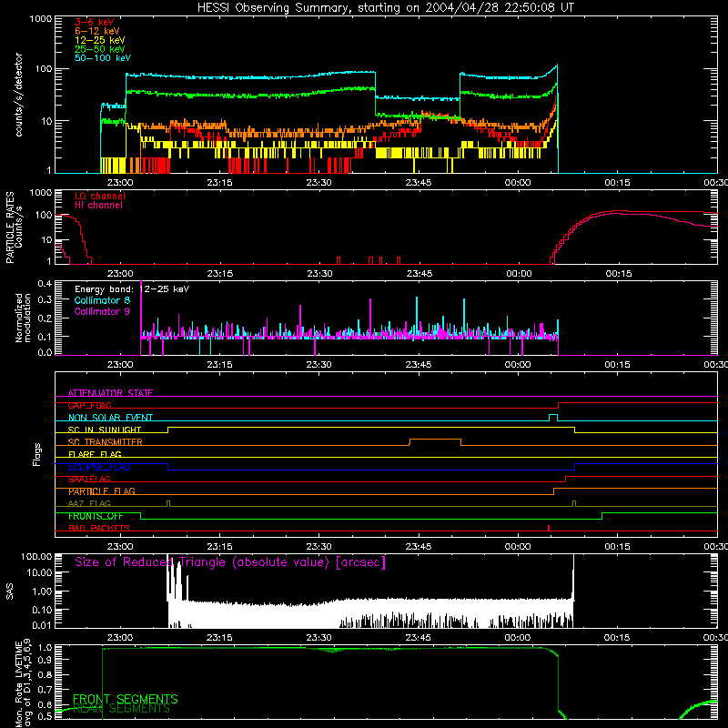Viewport: 728px width, 728px height.
Task: Click the Energy band: 12-25 keV label
Action: [132, 289]
